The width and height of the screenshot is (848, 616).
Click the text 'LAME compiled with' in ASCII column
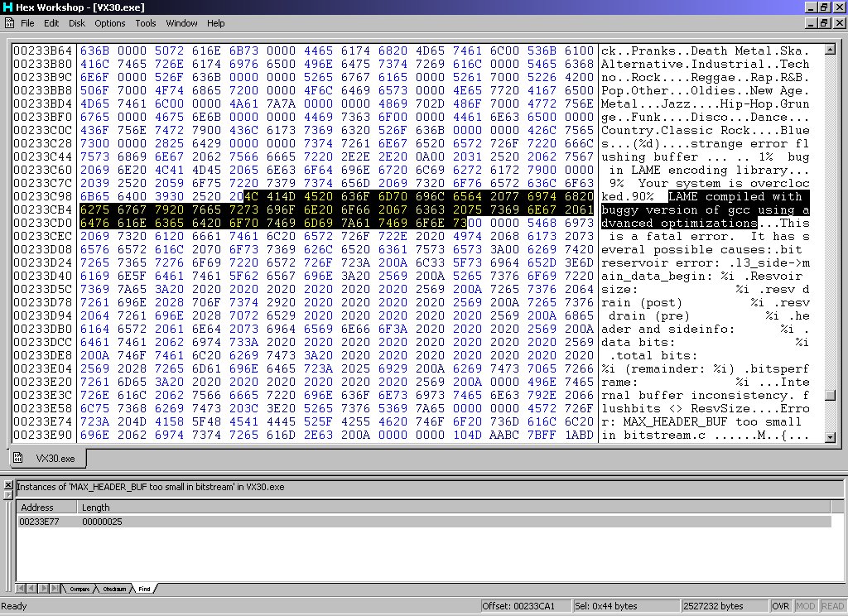pos(735,196)
